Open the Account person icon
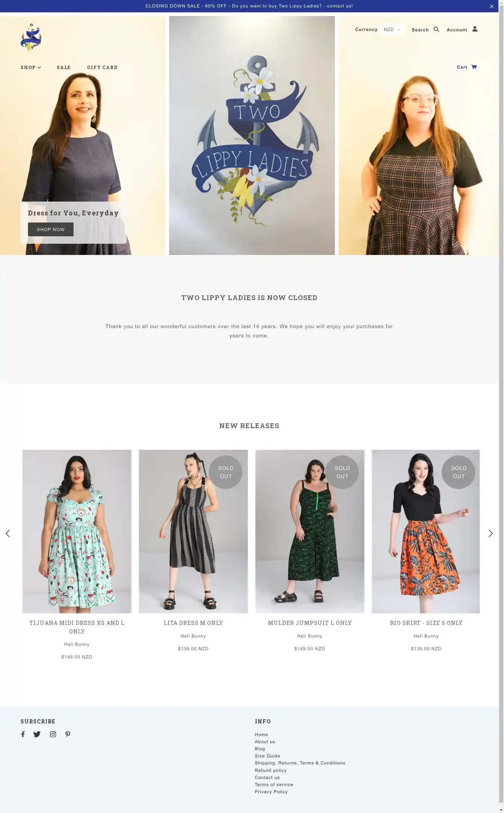 click(475, 29)
